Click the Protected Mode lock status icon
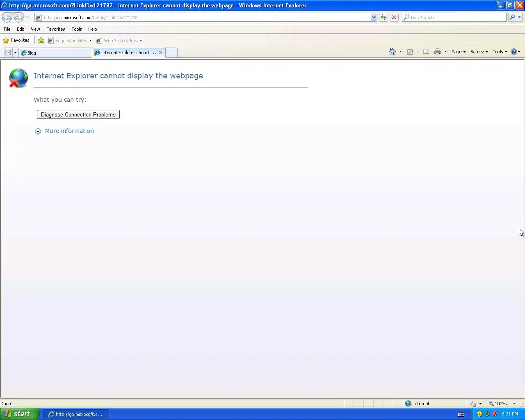The height and width of the screenshot is (420, 525). (473, 404)
